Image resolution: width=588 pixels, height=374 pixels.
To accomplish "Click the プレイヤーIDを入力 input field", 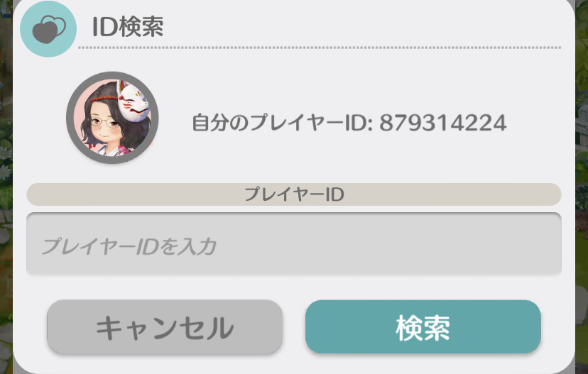I will [294, 244].
